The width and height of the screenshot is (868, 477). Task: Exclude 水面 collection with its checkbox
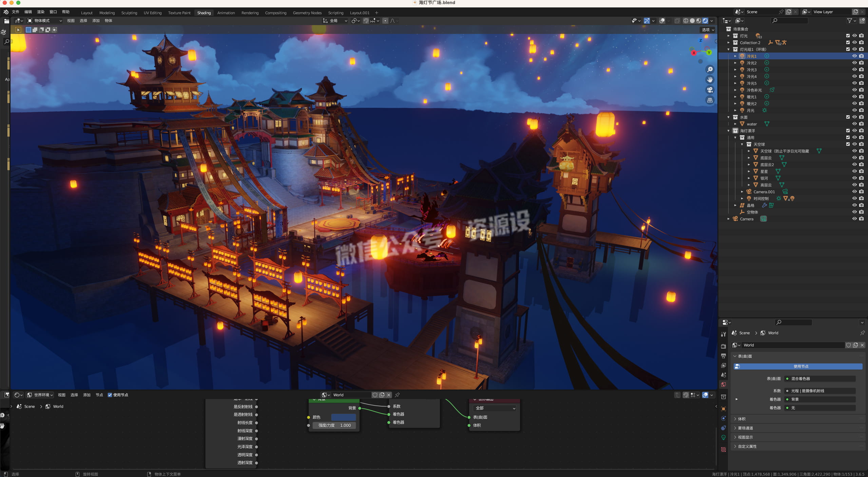click(x=848, y=117)
